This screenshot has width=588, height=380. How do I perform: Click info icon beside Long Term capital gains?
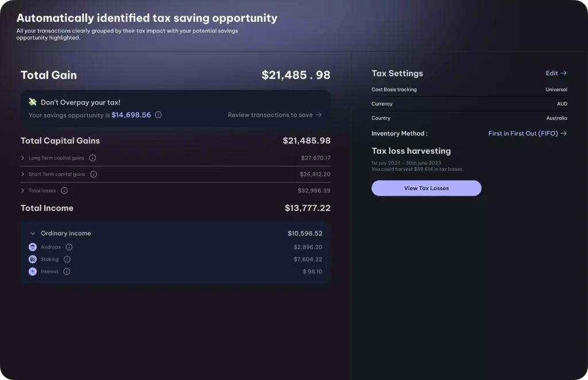tap(92, 158)
